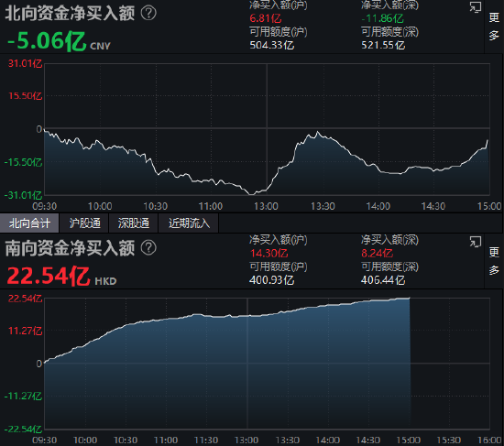This screenshot has width=504, height=446.
Task: Click help icon beside 北向资金净买入额
Action: pyautogui.click(x=148, y=13)
